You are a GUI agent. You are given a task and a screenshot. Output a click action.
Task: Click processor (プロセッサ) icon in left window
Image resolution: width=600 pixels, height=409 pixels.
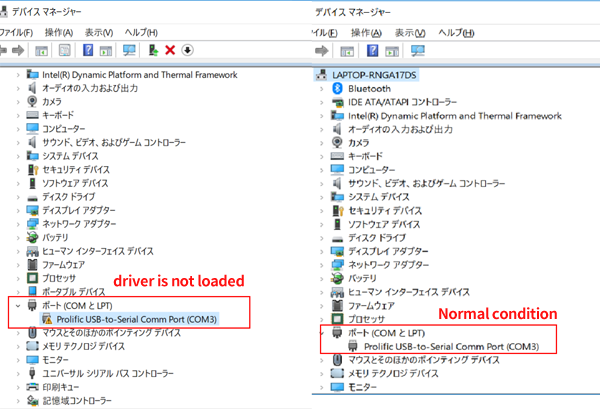(x=33, y=278)
